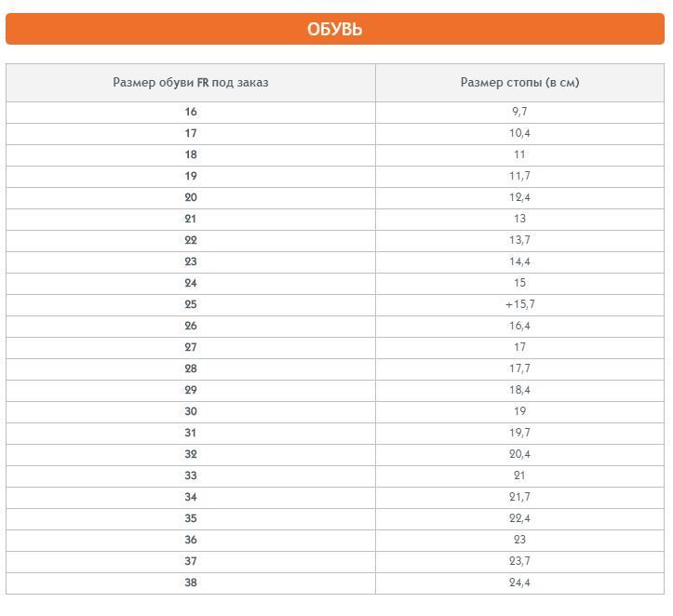
Task: Click the 'Размер обуви FR под заказ' column header
Action: (x=191, y=83)
